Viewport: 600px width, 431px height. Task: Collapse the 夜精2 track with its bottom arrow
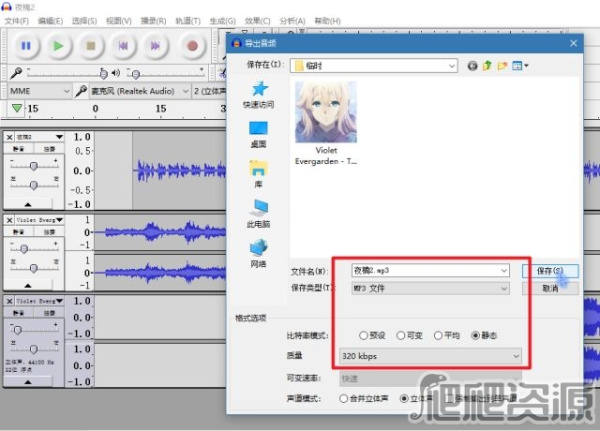28,204
